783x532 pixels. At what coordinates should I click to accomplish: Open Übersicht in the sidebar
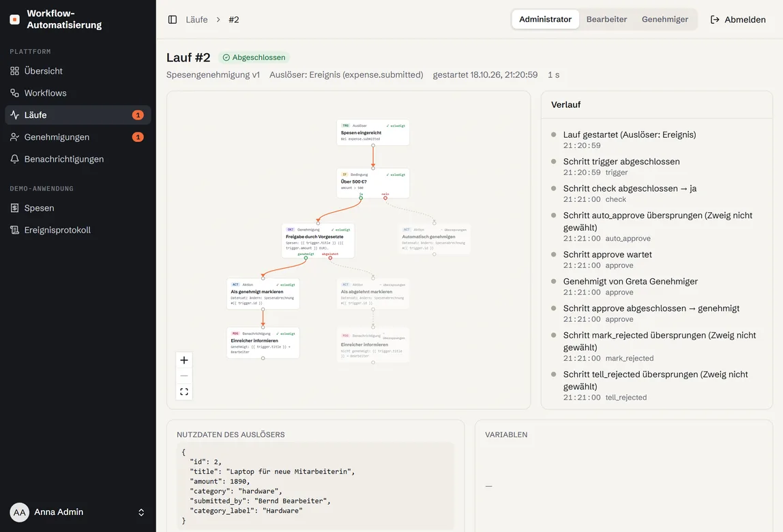[78, 71]
